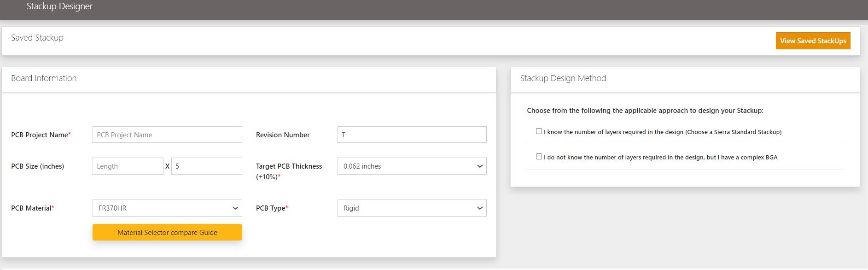Click the Stackup Designer page title
The width and height of the screenshot is (868, 270).
pos(59,6)
